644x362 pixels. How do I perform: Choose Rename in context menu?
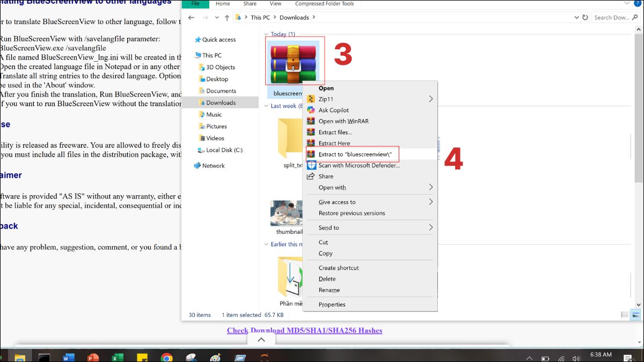[329, 290]
